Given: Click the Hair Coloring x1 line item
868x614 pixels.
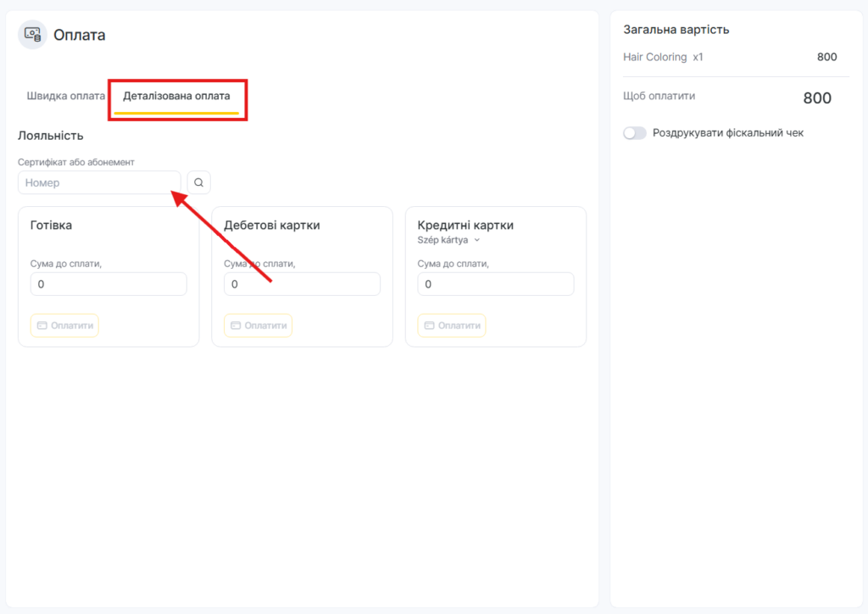Looking at the screenshot, I should click(x=663, y=57).
